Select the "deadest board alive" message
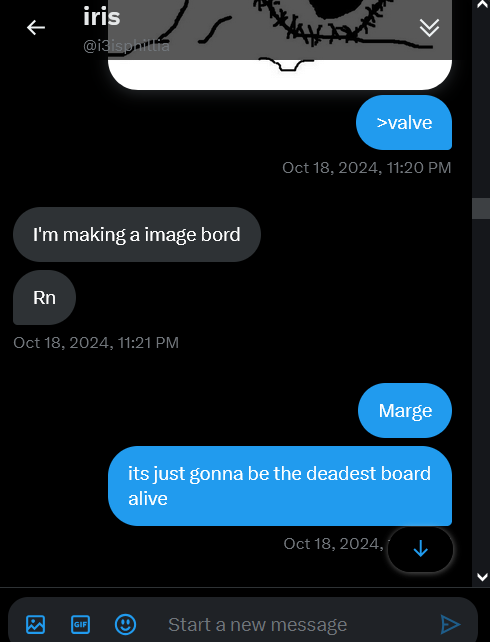 (280, 486)
